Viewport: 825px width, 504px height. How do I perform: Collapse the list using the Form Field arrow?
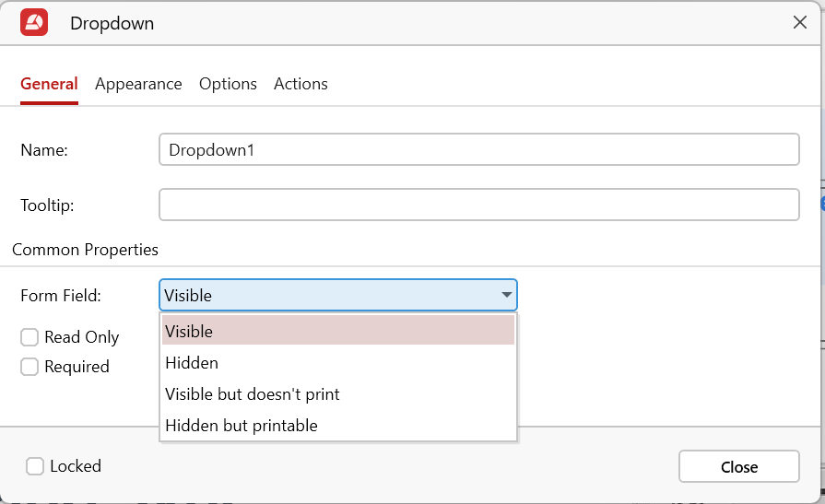[x=506, y=296]
